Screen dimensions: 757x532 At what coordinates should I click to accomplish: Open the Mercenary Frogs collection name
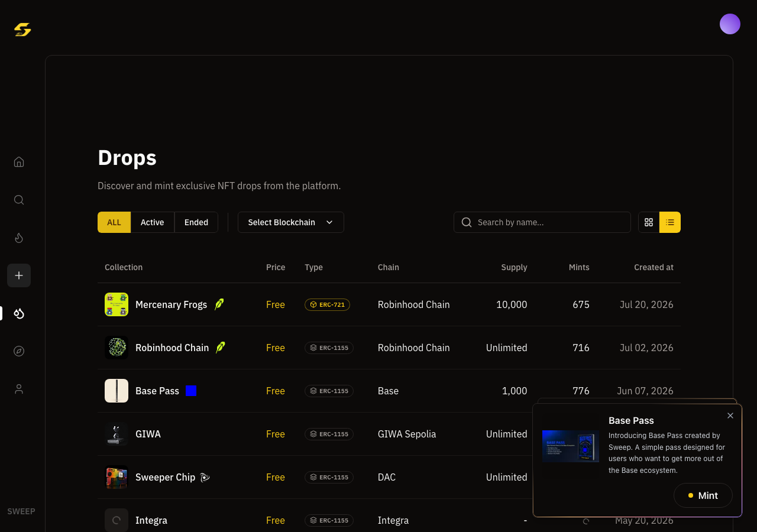pos(171,304)
